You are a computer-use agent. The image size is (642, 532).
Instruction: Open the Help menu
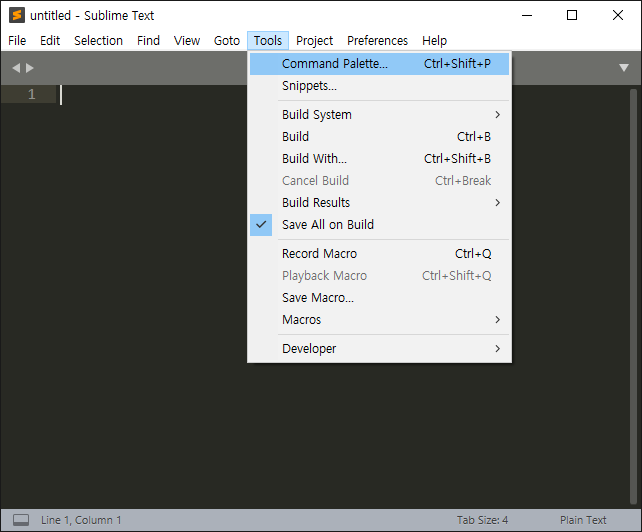coord(434,41)
